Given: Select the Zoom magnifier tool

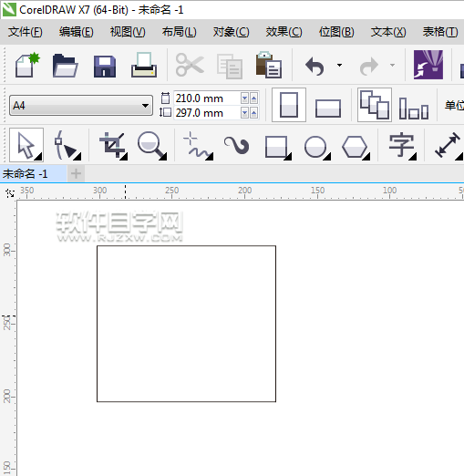Looking at the screenshot, I should coord(152,146).
